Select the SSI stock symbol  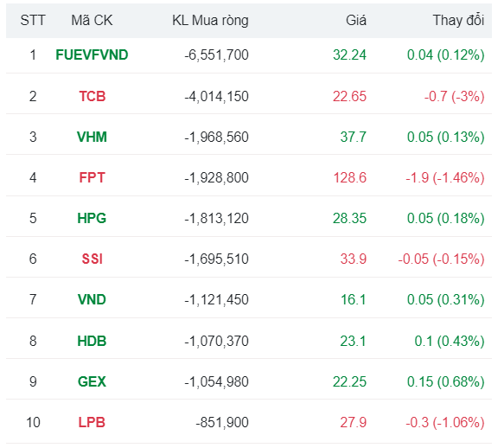tap(92, 259)
